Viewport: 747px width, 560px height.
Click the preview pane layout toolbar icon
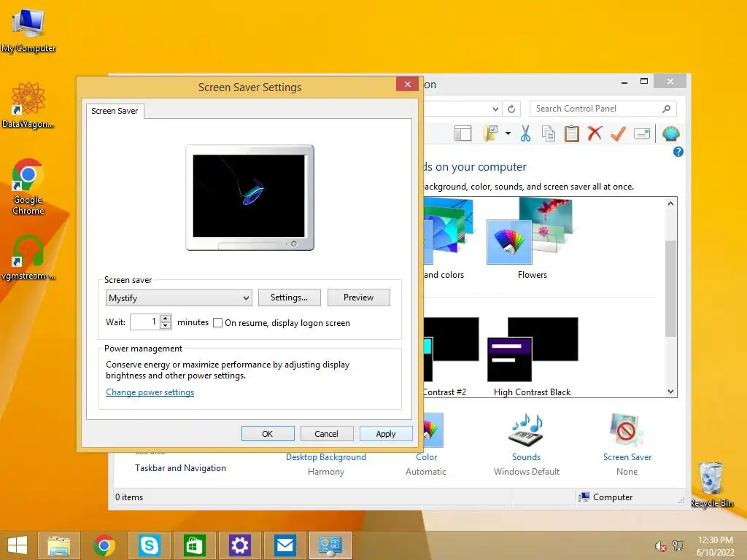(462, 134)
